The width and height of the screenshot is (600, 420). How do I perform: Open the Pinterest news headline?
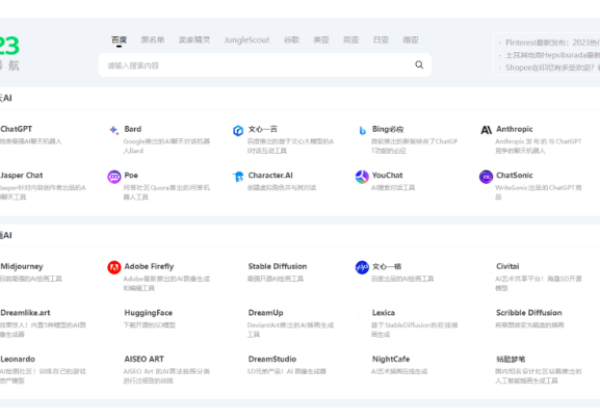(553, 42)
